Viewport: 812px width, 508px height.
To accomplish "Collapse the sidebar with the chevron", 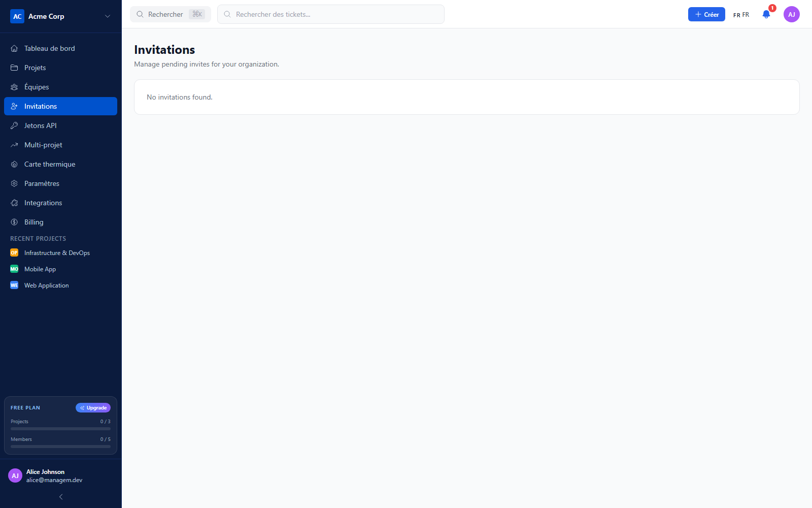I will pyautogui.click(x=61, y=497).
